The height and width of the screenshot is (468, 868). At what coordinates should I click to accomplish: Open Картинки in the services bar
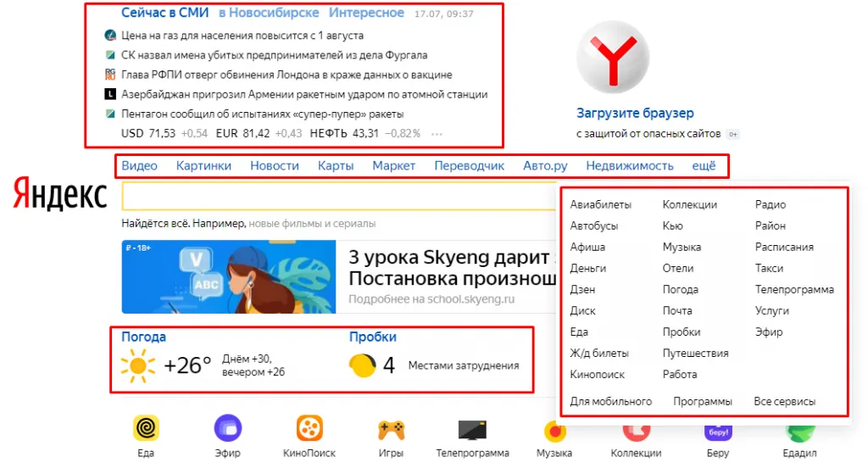coord(203,165)
